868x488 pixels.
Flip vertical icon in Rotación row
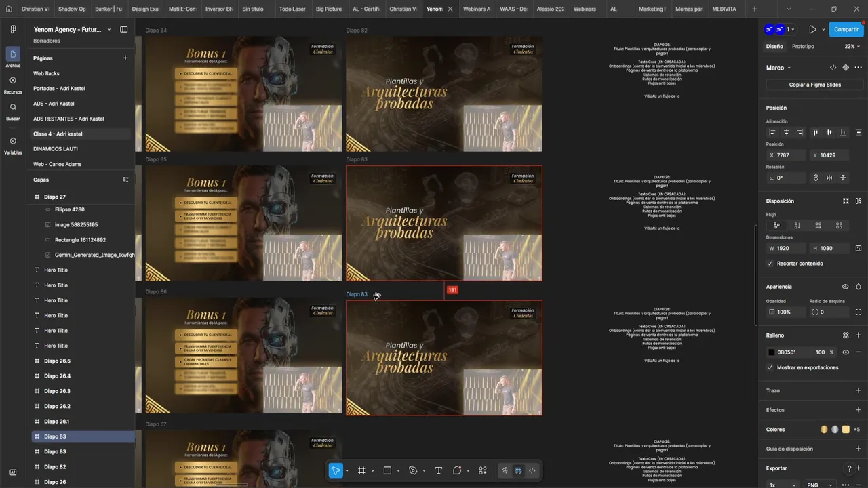[843, 178]
